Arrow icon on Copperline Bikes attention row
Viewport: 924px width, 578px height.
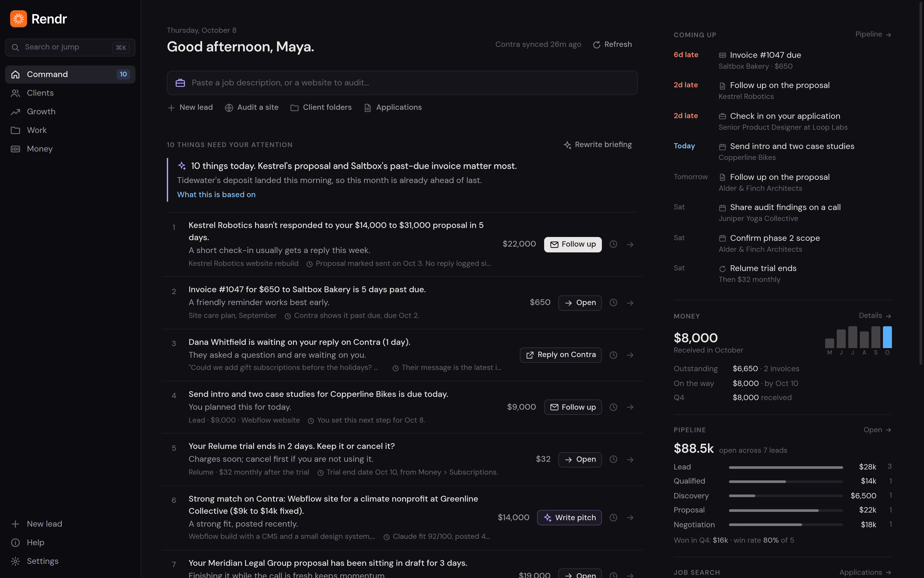(x=630, y=407)
